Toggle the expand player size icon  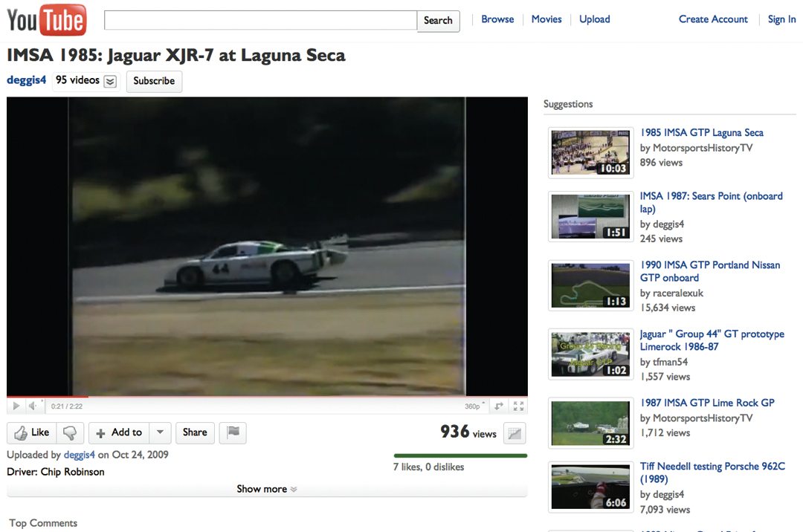click(x=499, y=406)
